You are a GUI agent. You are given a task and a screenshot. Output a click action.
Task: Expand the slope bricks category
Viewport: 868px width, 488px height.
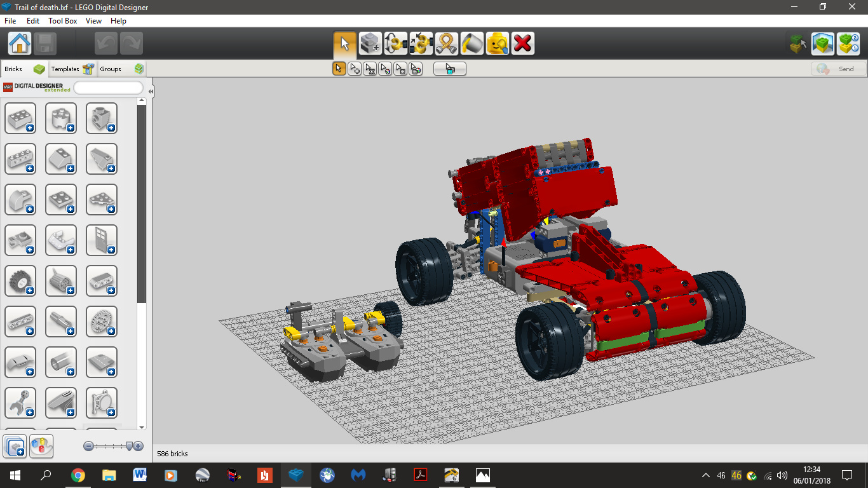click(61, 159)
